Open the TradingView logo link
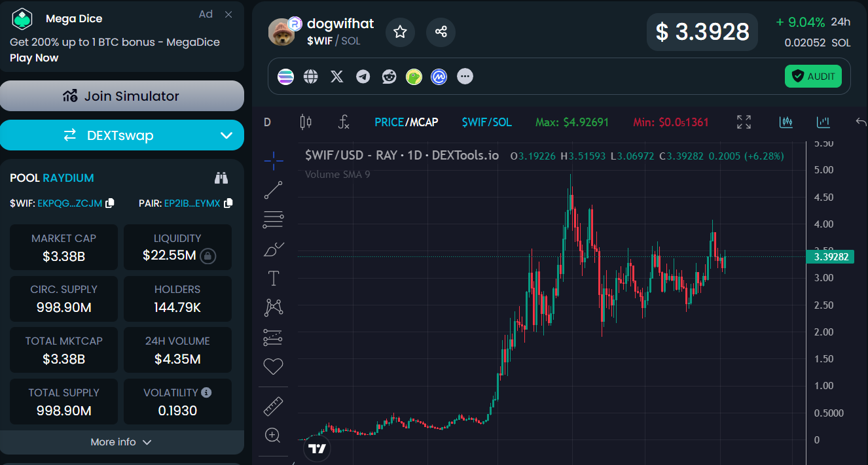 (317, 449)
